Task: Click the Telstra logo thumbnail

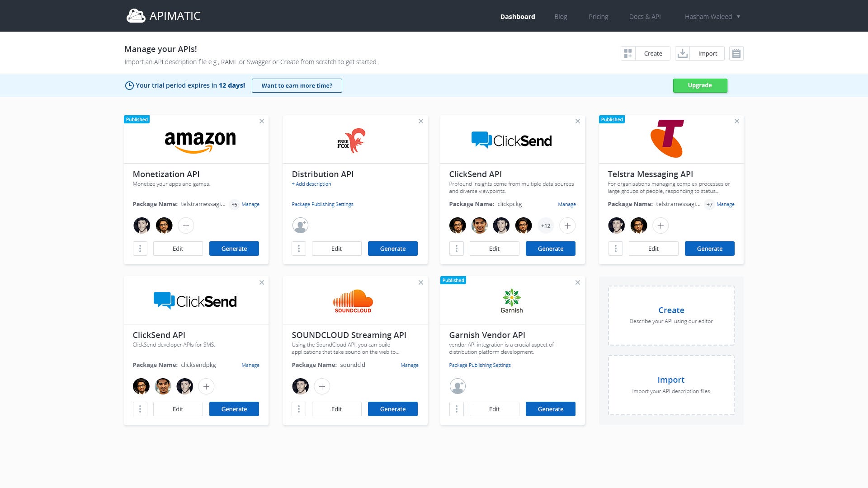Action: [x=667, y=138]
